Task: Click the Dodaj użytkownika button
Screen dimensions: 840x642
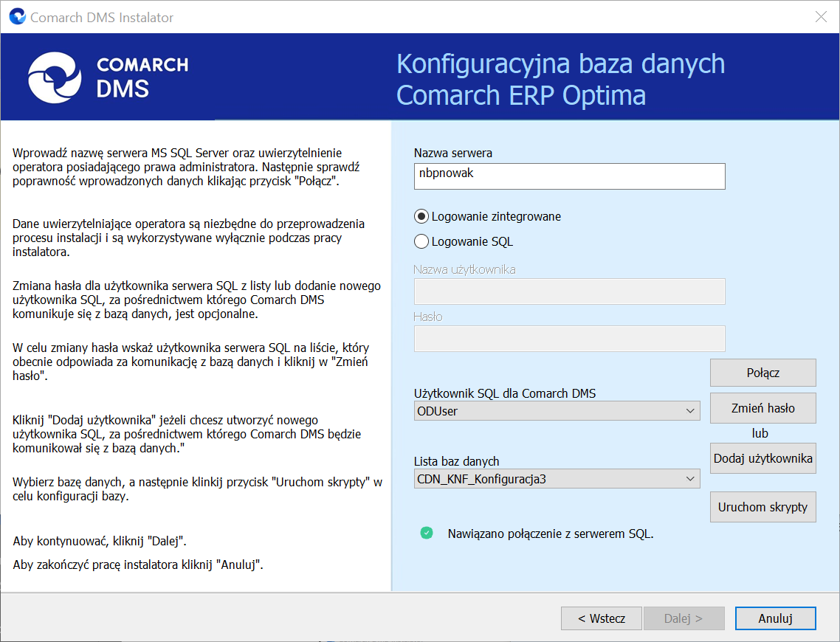Action: (762, 458)
